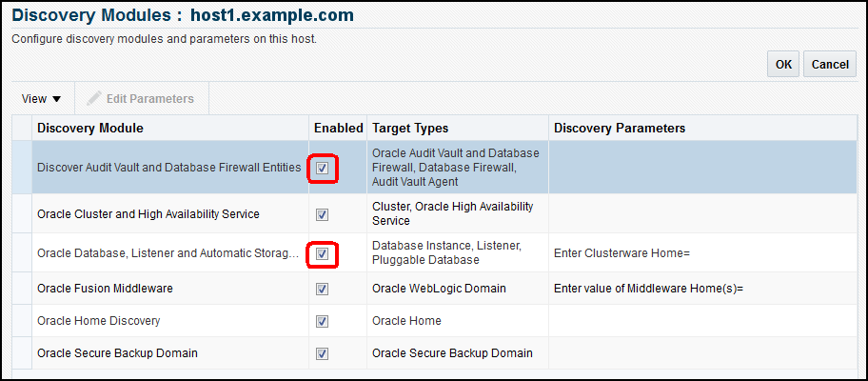This screenshot has width=868, height=381.
Task: Toggle Oracle Secure Backup Domain Enabled checkbox
Action: click(322, 353)
